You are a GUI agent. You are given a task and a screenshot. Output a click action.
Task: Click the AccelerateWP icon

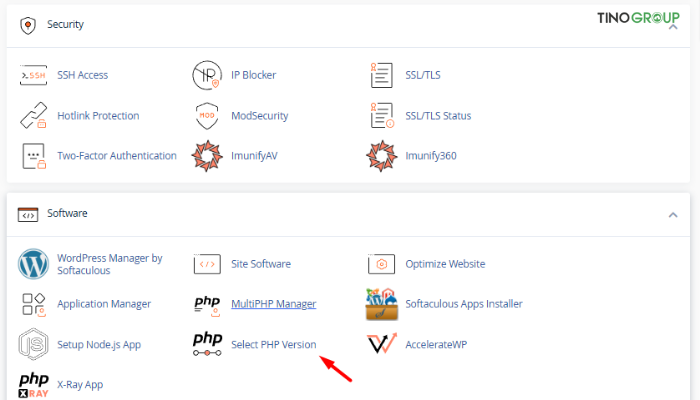(x=382, y=343)
